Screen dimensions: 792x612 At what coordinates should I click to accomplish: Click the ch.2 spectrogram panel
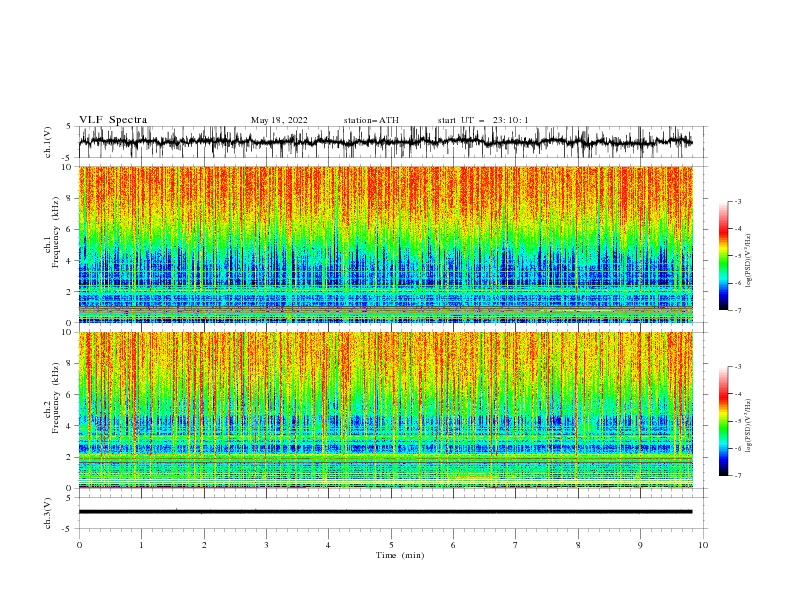pos(385,410)
